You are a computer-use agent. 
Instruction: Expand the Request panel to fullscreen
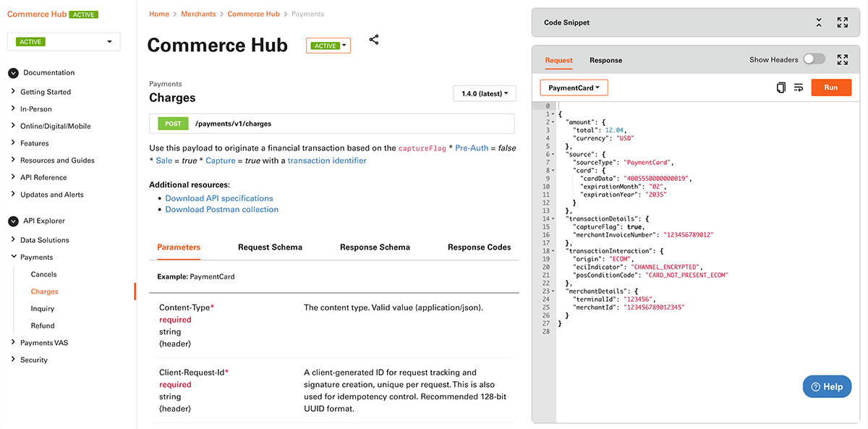pos(843,59)
